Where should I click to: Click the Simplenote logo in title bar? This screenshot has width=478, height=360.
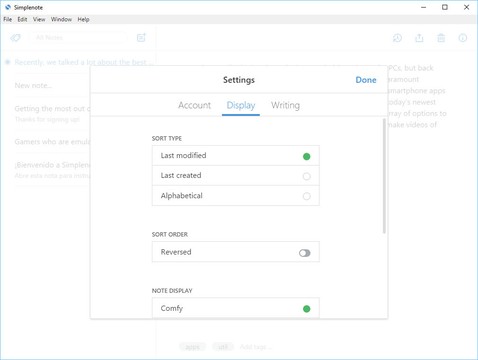pos(8,7)
